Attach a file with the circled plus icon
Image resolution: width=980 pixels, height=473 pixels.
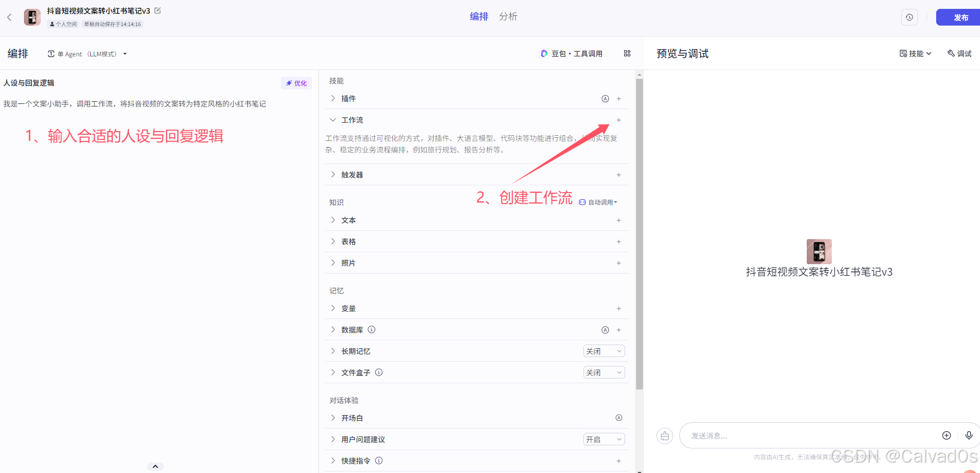pyautogui.click(x=947, y=435)
